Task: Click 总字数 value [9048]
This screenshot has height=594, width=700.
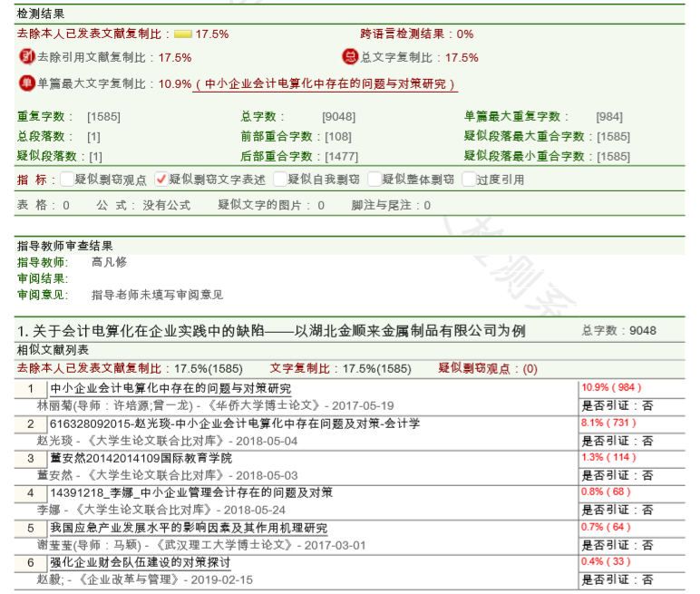Action: tap(339, 117)
